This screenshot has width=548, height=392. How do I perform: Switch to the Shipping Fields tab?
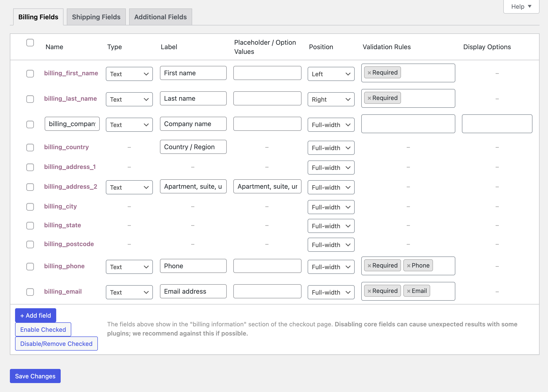point(96,17)
